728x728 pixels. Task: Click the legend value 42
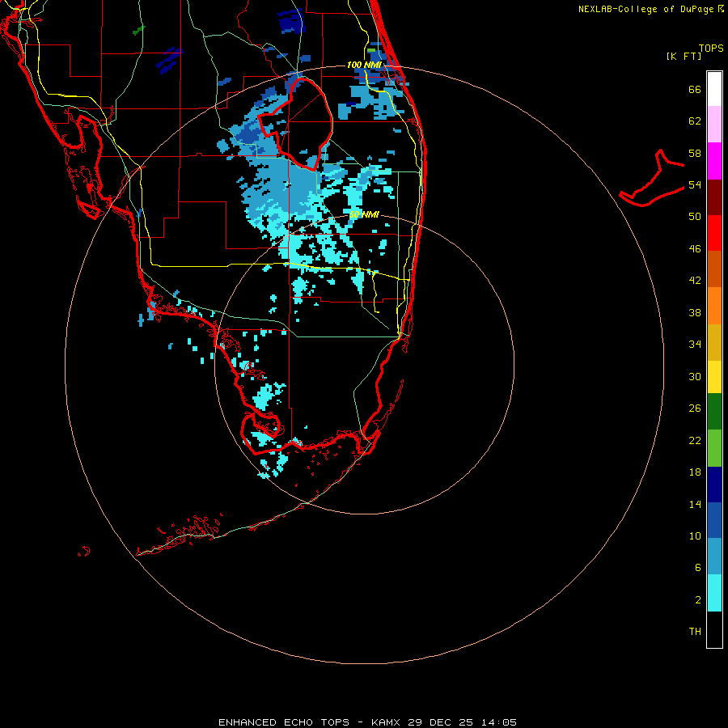(695, 281)
